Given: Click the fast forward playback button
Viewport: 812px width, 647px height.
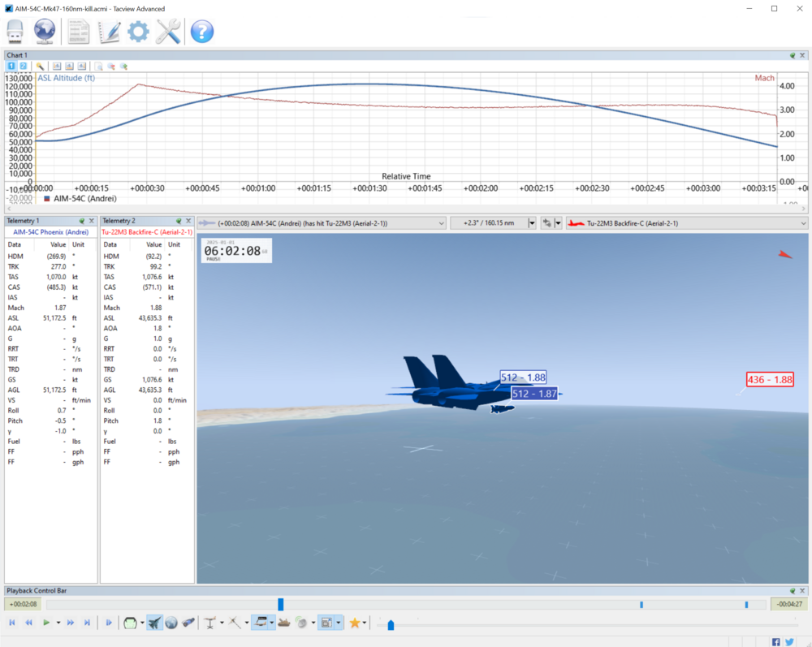Looking at the screenshot, I should coord(71,623).
